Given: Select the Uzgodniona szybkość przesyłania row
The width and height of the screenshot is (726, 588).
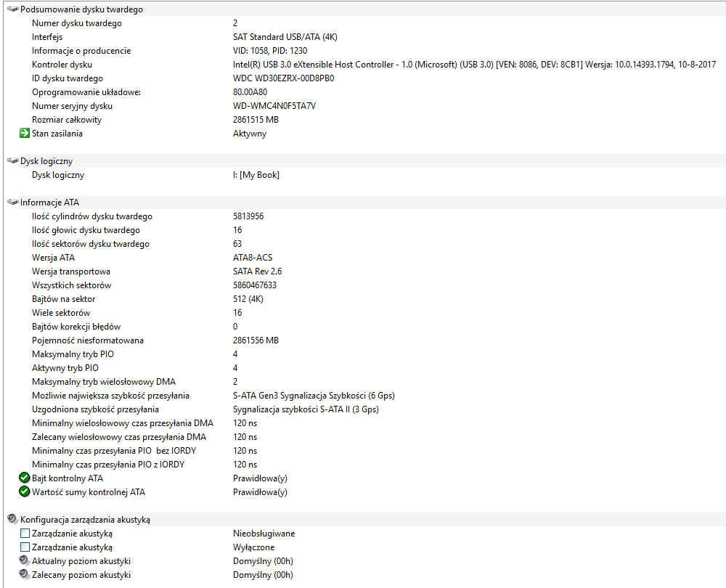Looking at the screenshot, I should (365, 409).
